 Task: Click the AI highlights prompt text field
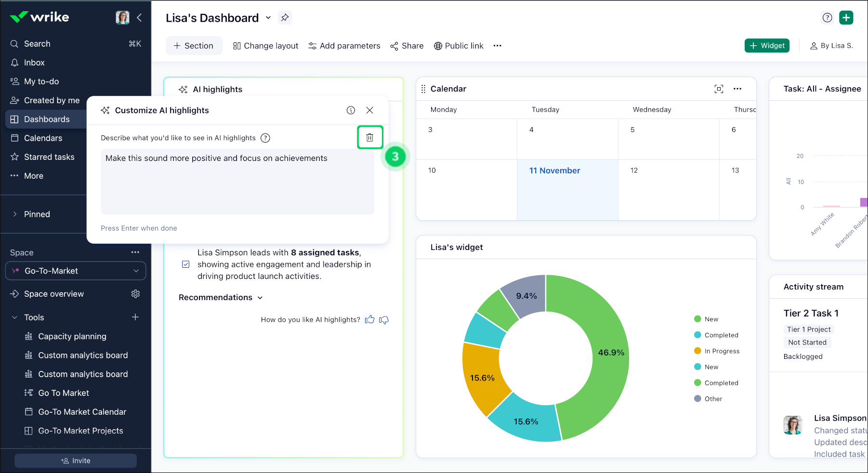point(237,182)
